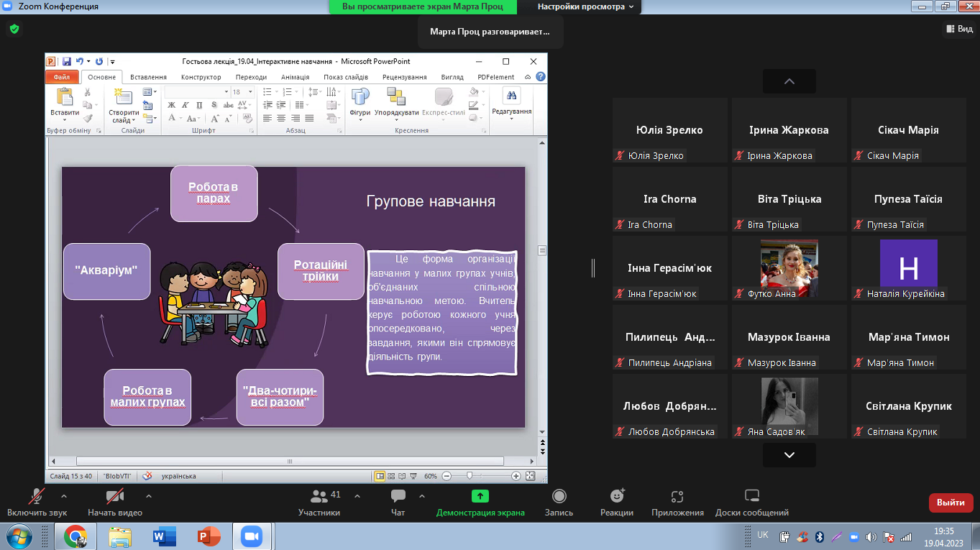Click the red Выйти leave button
The width and height of the screenshot is (980, 550).
[951, 503]
